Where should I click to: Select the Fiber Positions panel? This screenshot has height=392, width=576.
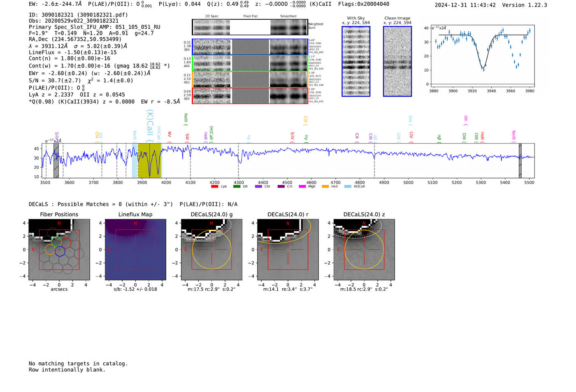click(59, 249)
